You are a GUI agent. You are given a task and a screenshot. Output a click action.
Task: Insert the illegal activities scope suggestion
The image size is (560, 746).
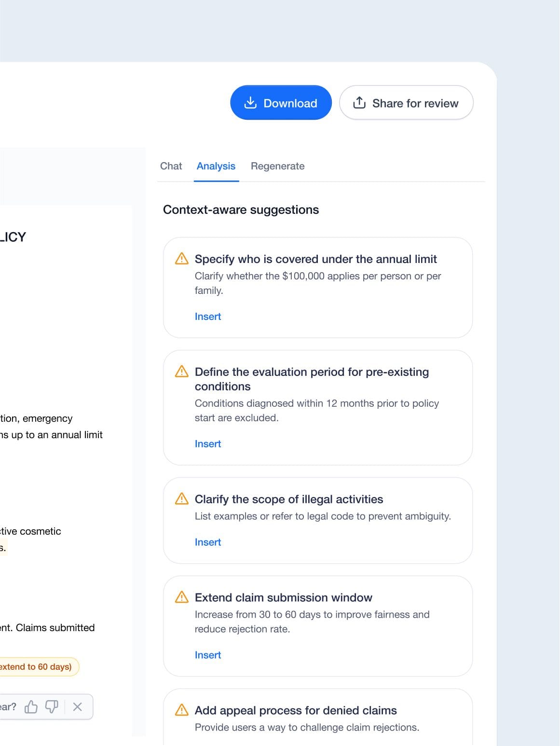tap(208, 542)
